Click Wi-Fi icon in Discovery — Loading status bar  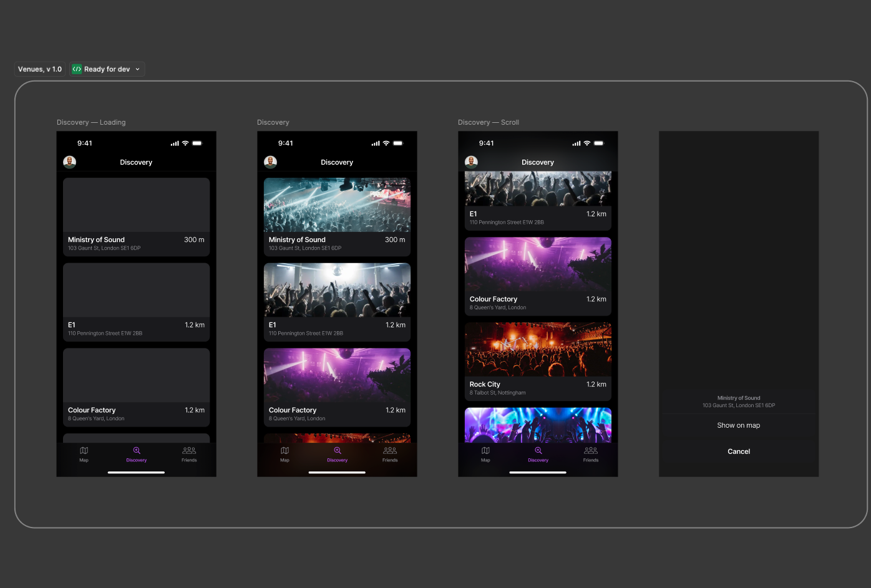pos(185,143)
